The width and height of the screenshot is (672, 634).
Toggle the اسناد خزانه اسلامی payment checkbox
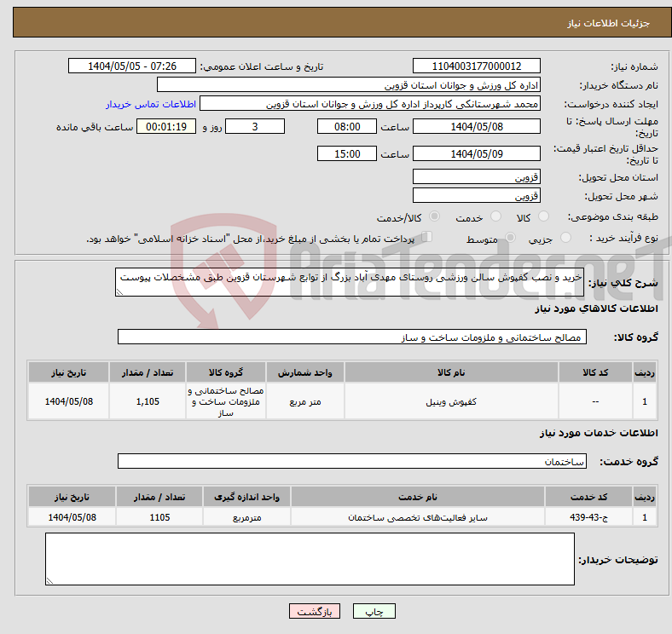click(x=428, y=238)
